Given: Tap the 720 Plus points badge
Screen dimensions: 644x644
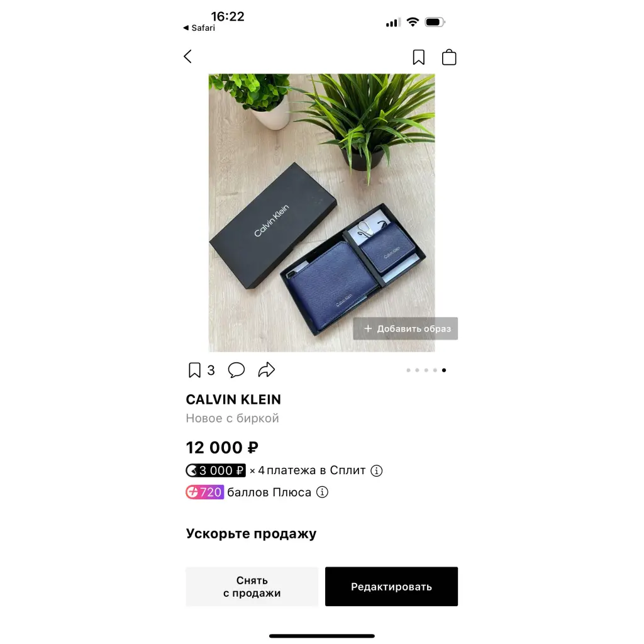Looking at the screenshot, I should pos(204,492).
